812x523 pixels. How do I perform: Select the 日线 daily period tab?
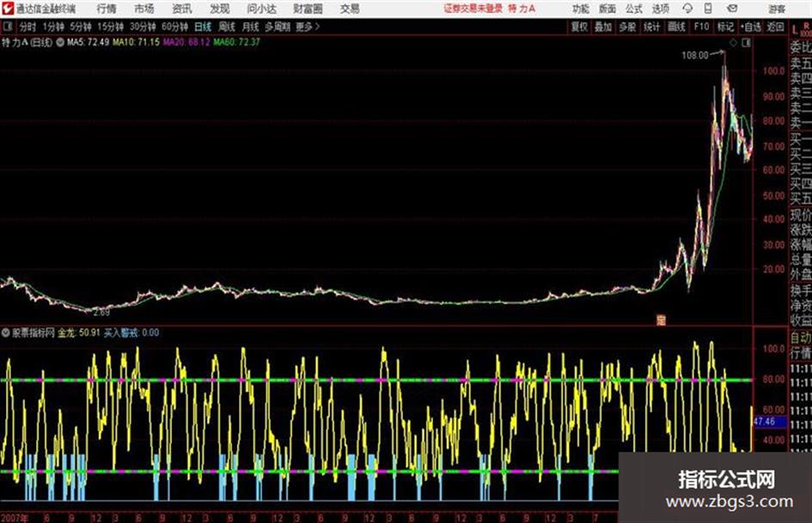pyautogui.click(x=203, y=27)
